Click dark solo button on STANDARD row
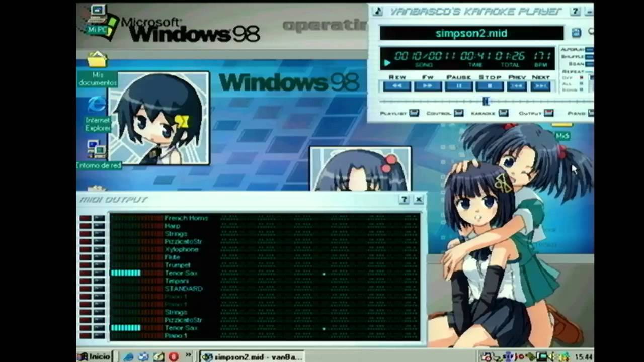644x362 pixels. [x=99, y=289]
